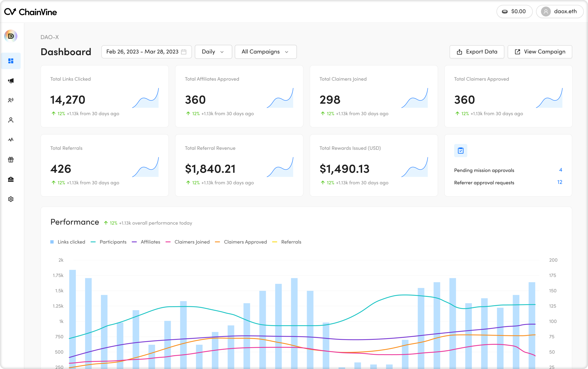Click the $0.00 wallet balance pill

point(514,12)
